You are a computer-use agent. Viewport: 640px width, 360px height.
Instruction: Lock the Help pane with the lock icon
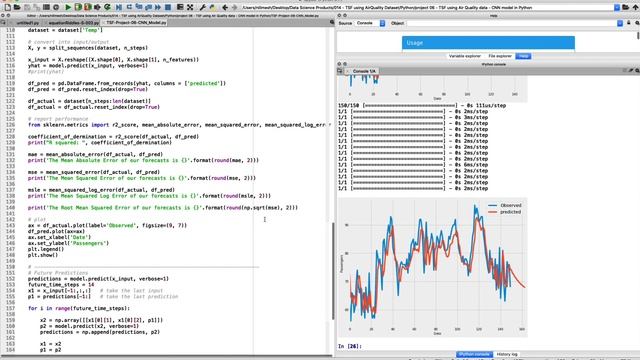point(629,23)
